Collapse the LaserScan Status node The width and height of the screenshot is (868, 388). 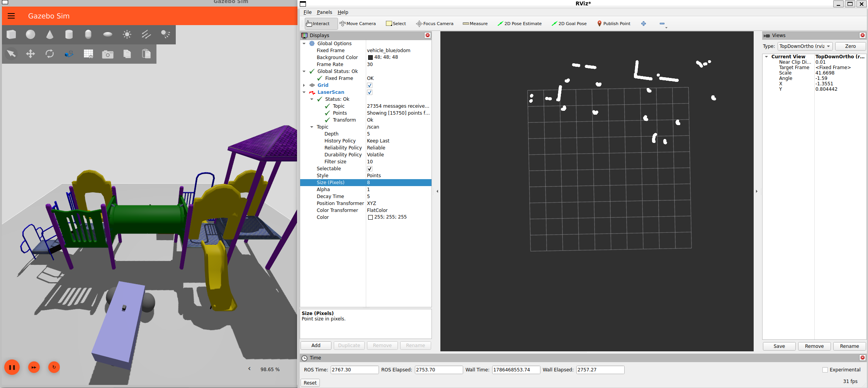pos(312,99)
